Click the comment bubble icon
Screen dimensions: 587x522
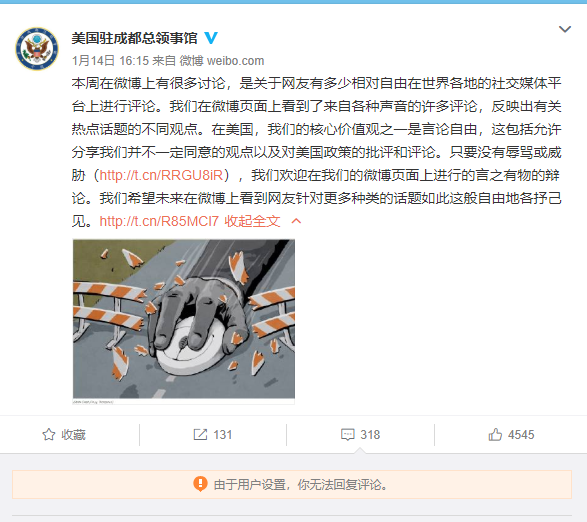347,435
